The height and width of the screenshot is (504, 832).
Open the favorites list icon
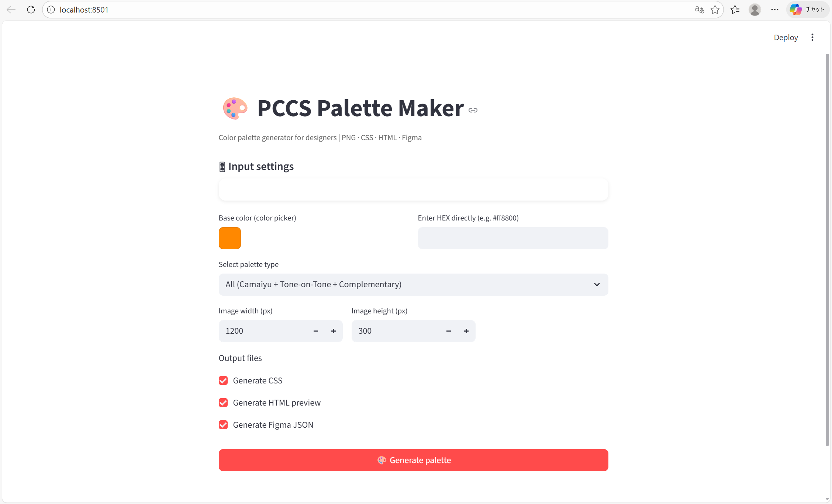pos(735,10)
